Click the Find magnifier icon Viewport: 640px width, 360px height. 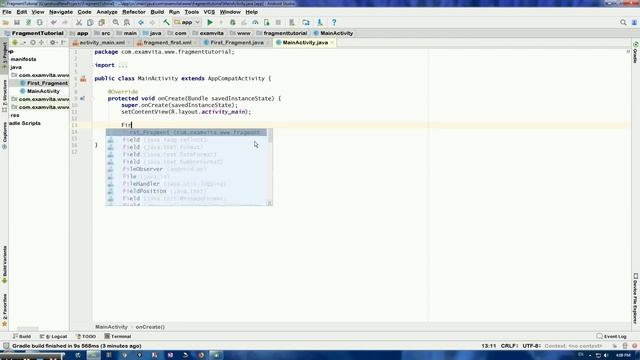[116, 22]
